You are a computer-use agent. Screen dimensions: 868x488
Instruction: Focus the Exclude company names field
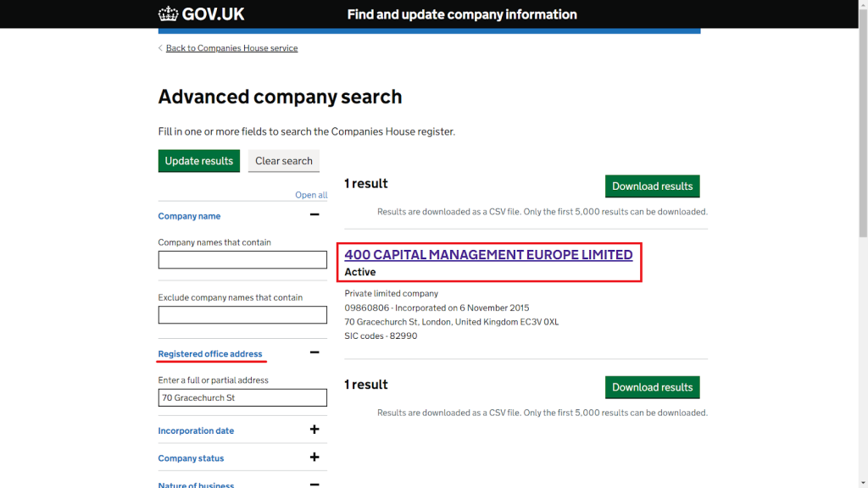pyautogui.click(x=242, y=315)
